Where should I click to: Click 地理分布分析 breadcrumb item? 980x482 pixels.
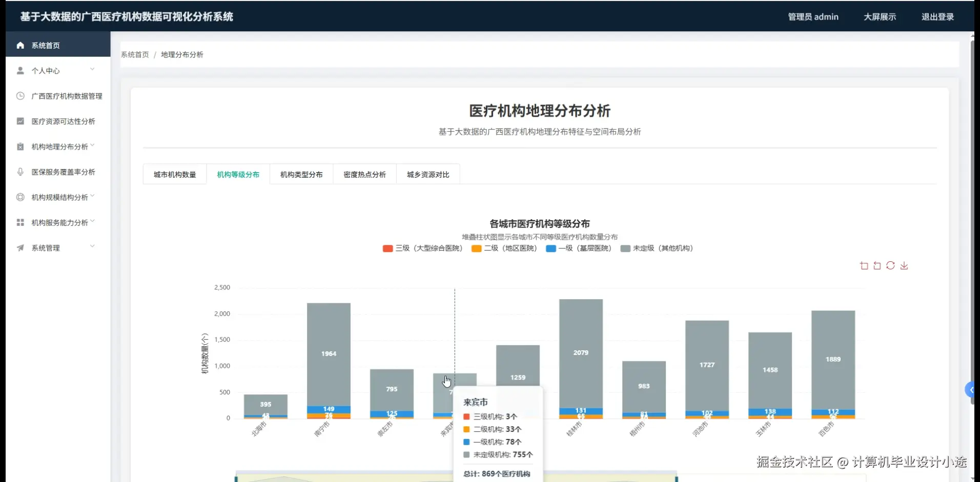point(182,55)
